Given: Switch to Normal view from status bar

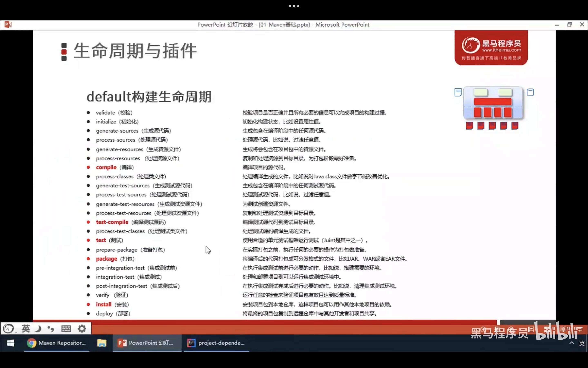Looking at the screenshot, I should 531,330.
